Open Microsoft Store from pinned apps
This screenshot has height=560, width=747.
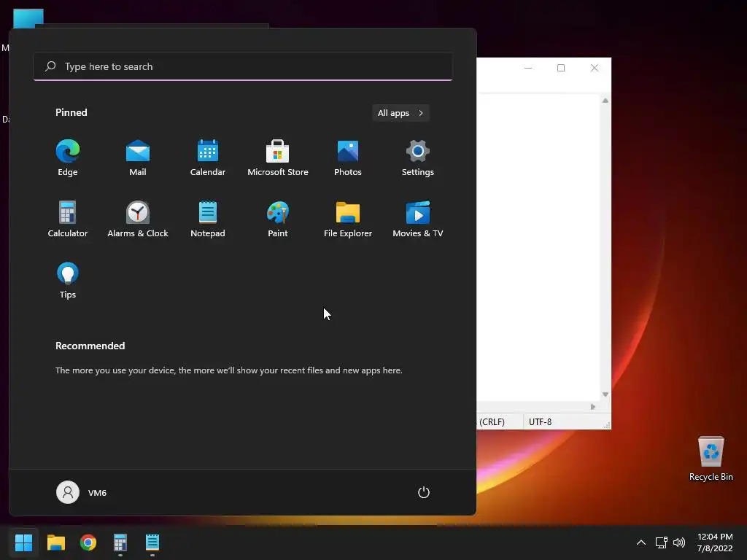coord(278,158)
